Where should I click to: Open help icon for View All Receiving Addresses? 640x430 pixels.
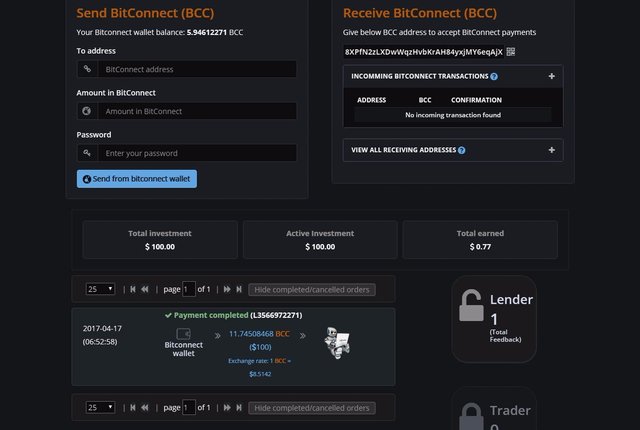pyautogui.click(x=462, y=150)
